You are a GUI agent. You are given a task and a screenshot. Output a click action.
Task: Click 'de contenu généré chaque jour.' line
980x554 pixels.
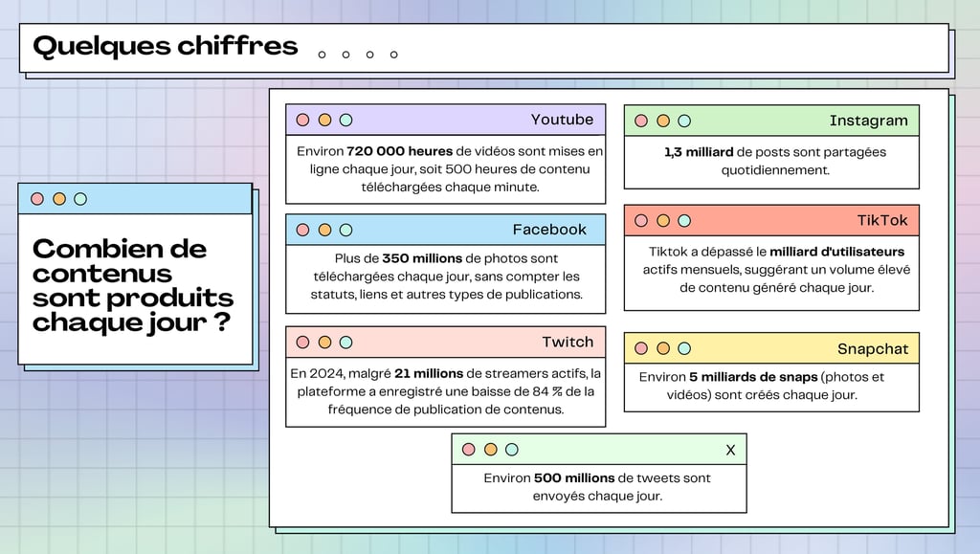point(777,288)
